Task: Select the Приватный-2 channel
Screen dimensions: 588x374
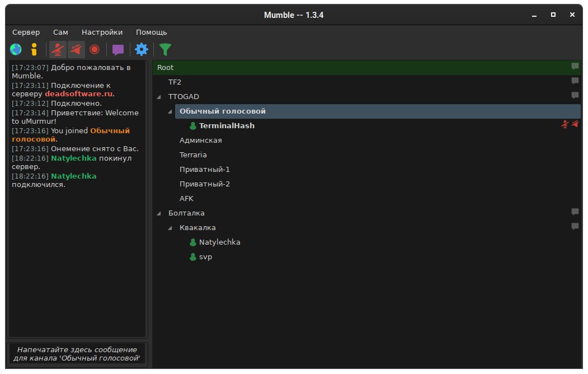Action: pyautogui.click(x=204, y=184)
